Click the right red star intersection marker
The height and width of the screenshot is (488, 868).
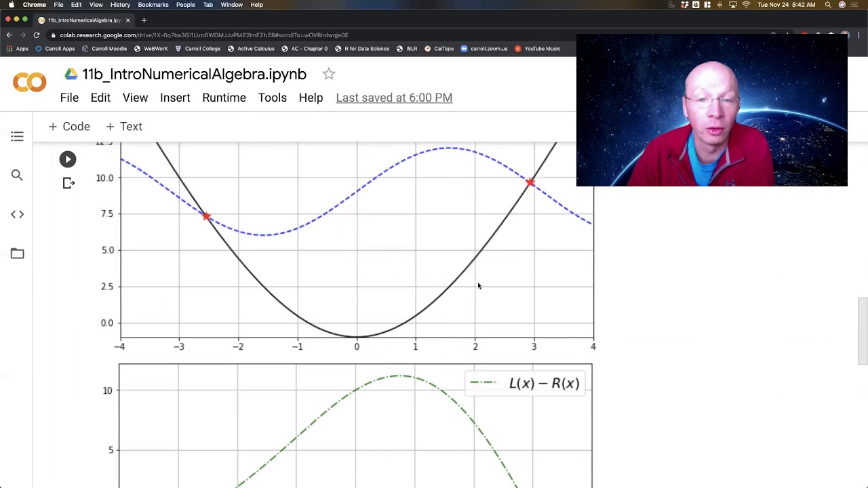tap(530, 182)
